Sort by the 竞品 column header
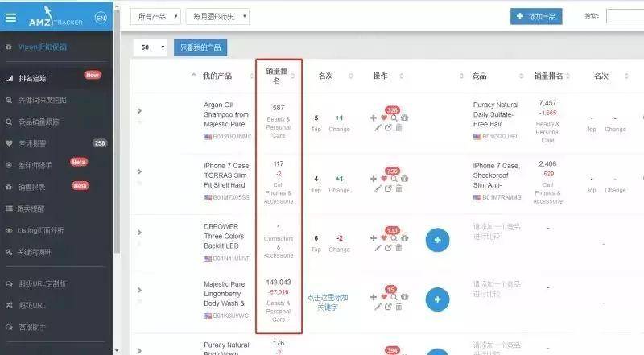644x355 pixels. tap(479, 76)
